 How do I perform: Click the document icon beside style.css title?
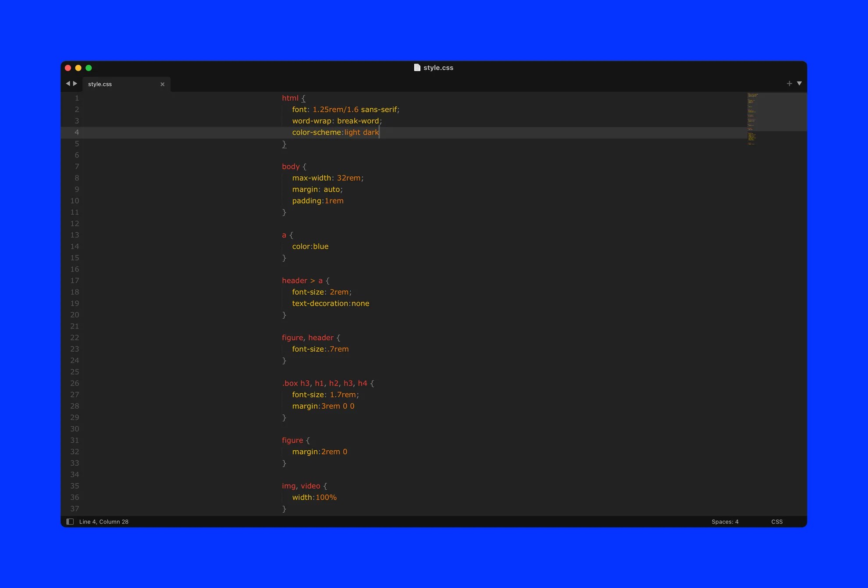tap(417, 68)
